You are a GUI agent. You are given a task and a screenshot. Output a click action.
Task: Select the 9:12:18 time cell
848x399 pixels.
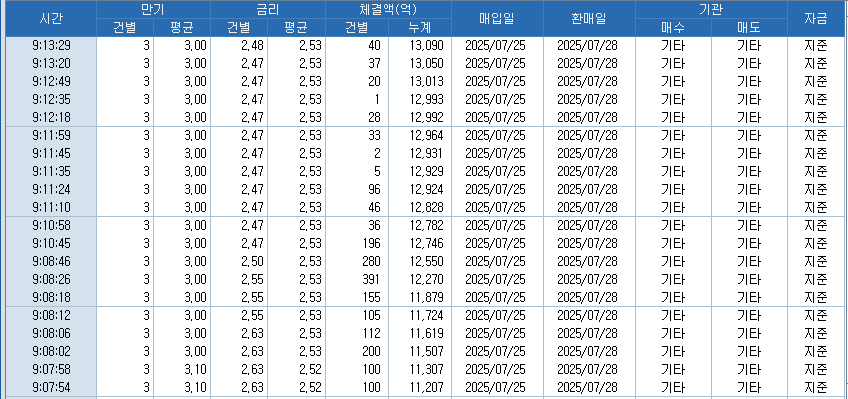pyautogui.click(x=51, y=117)
